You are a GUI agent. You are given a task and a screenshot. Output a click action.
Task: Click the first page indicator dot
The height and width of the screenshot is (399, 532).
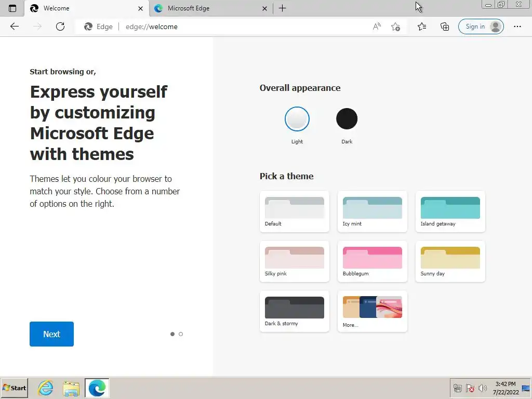172,334
